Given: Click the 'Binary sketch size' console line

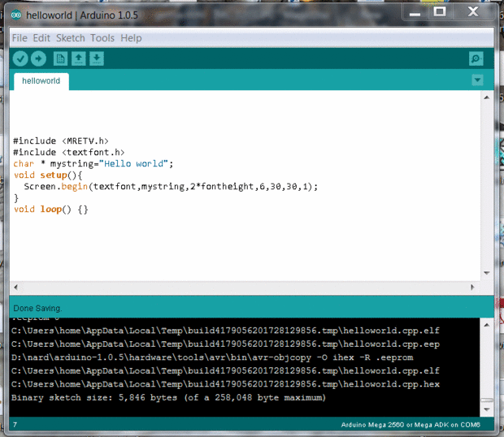Looking at the screenshot, I should click(x=168, y=398).
